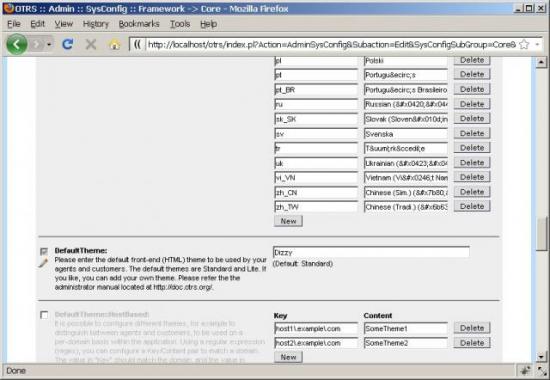Delete the Svenska language row

click(472, 133)
